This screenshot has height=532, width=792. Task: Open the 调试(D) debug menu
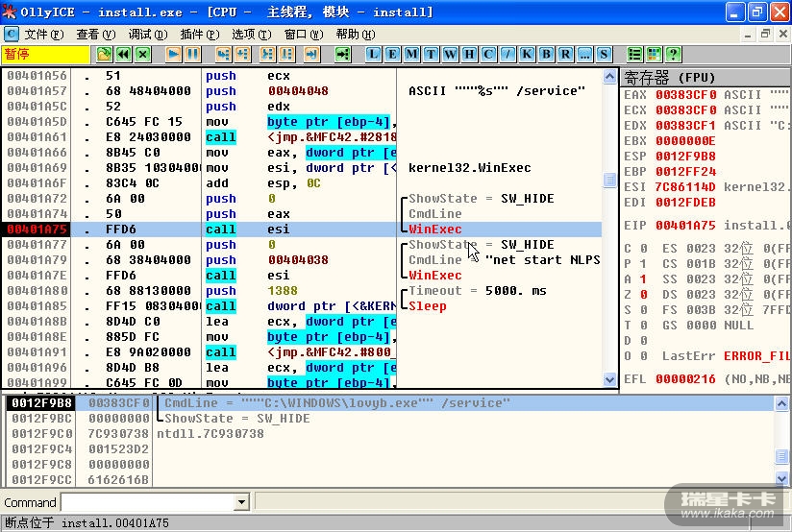[147, 34]
